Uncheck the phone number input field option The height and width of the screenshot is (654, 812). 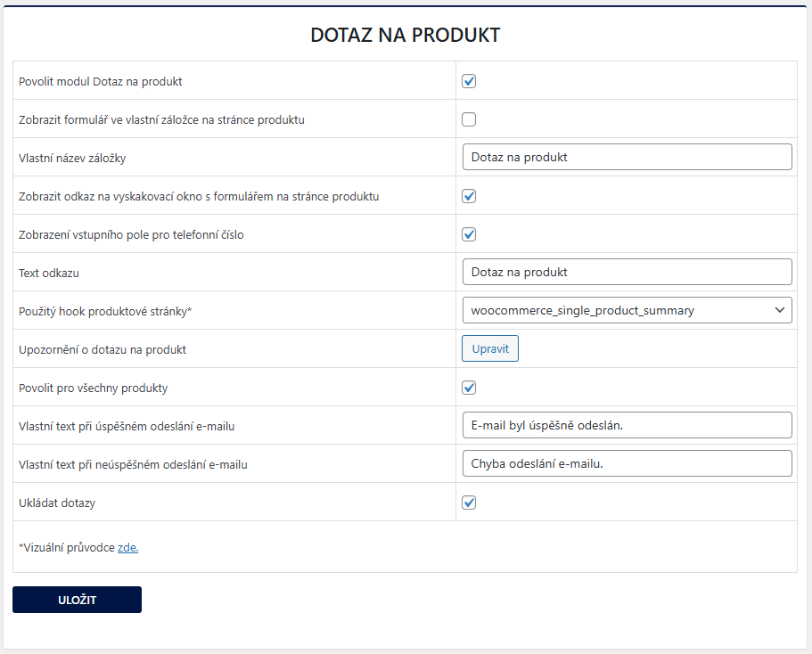tap(469, 234)
